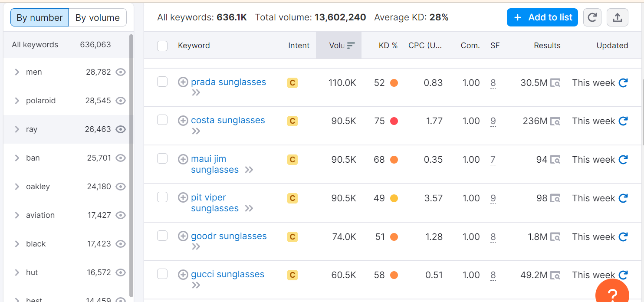Click the plus icon beside pit viper sunglasses

pos(183,197)
